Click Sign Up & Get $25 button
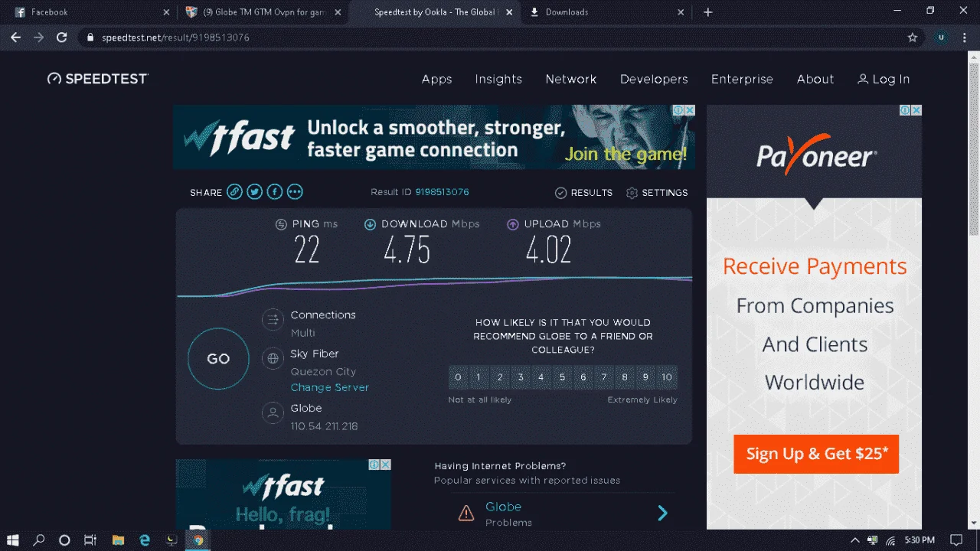Viewport: 980px width, 551px height. 816,454
